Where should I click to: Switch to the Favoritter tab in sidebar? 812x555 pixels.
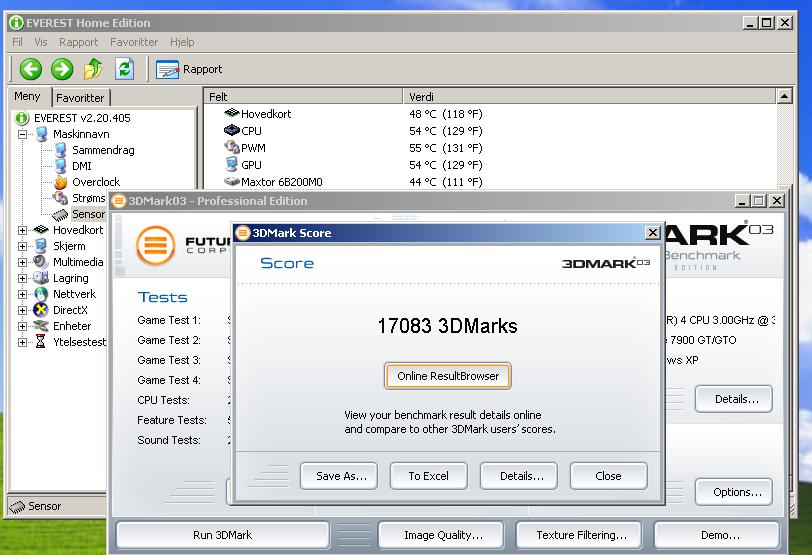click(x=80, y=98)
